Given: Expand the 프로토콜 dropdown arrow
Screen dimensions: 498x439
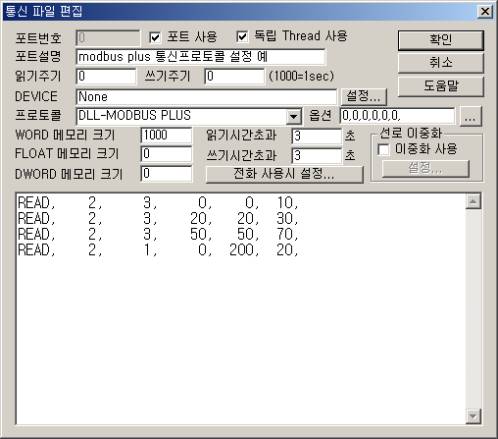Looking at the screenshot, I should point(294,116).
